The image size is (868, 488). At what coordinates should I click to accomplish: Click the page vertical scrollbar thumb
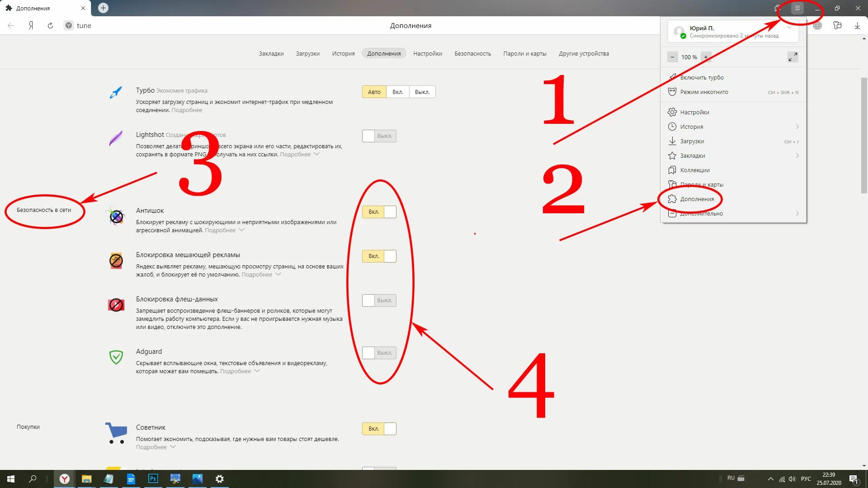(864, 136)
